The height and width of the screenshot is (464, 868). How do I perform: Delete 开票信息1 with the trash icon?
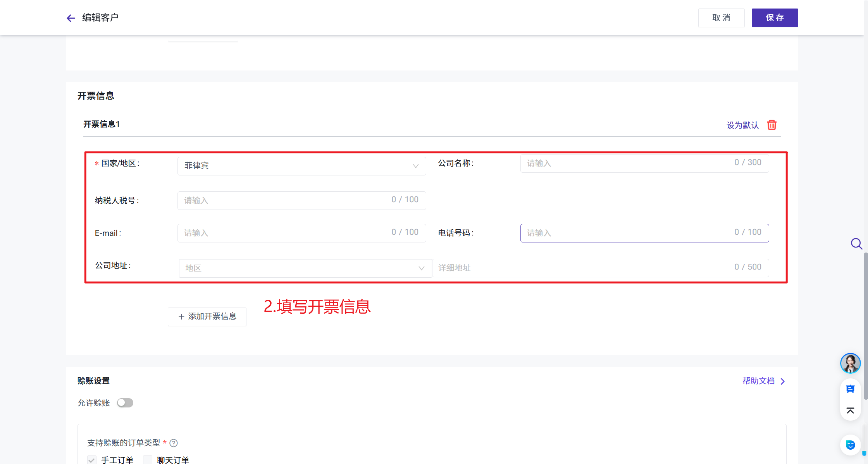pyautogui.click(x=772, y=125)
